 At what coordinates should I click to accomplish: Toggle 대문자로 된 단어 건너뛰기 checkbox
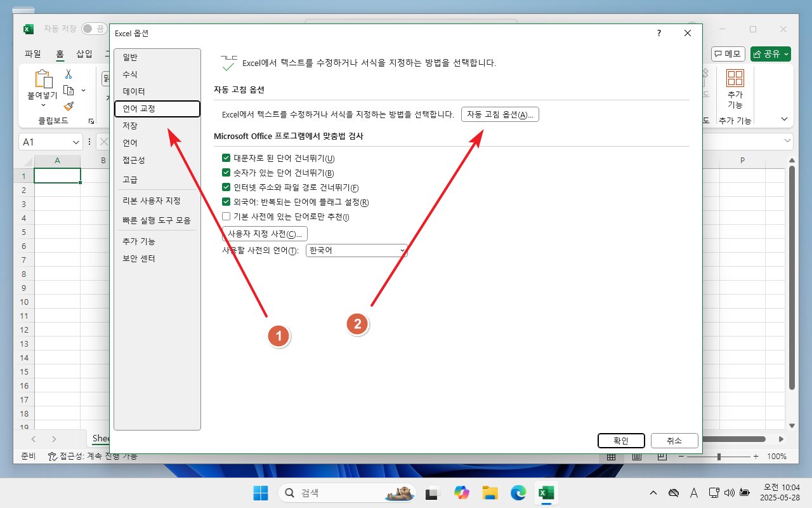226,158
